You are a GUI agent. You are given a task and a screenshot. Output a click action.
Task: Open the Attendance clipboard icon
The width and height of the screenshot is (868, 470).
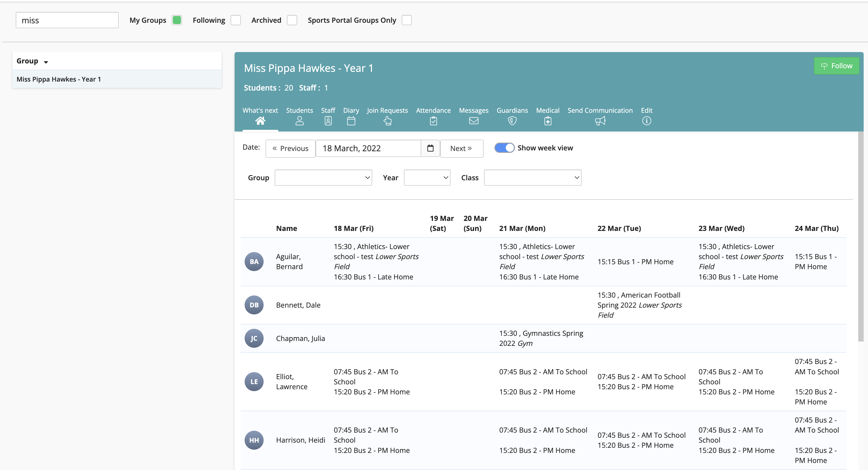[433, 121]
